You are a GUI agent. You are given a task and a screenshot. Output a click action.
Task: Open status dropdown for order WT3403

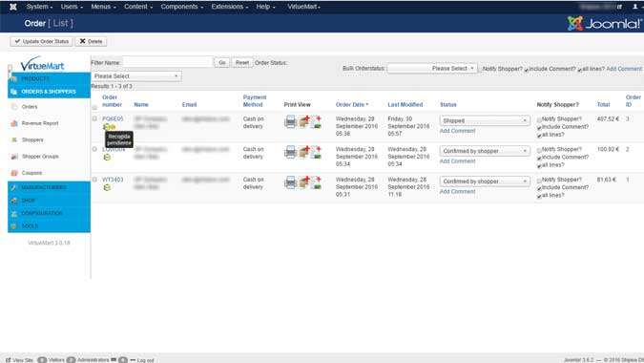click(485, 181)
